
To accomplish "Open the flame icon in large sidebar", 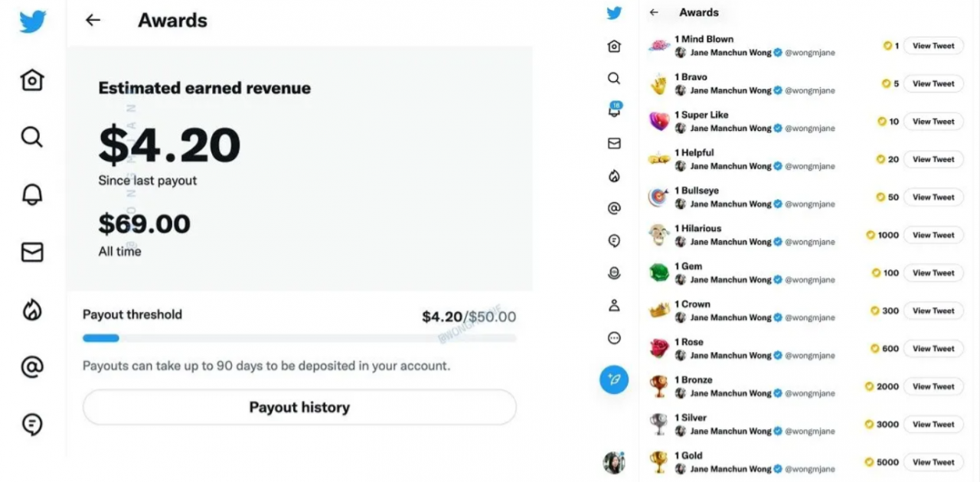I will (32, 309).
